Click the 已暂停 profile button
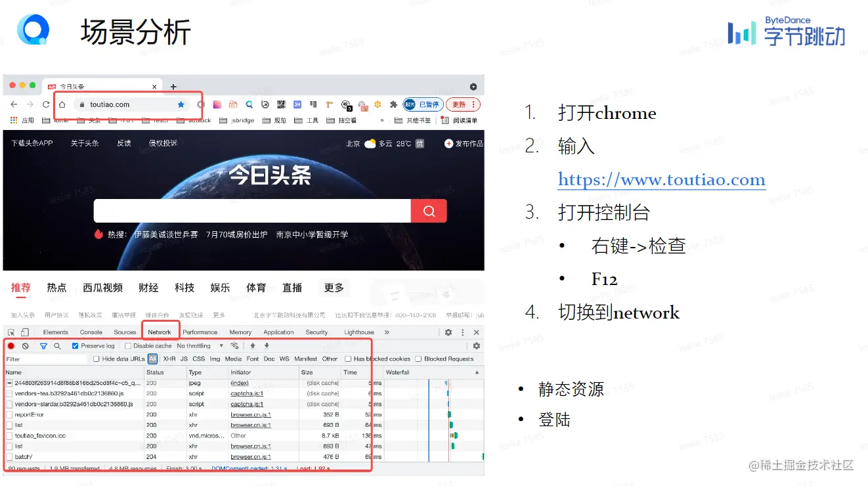 423,104
